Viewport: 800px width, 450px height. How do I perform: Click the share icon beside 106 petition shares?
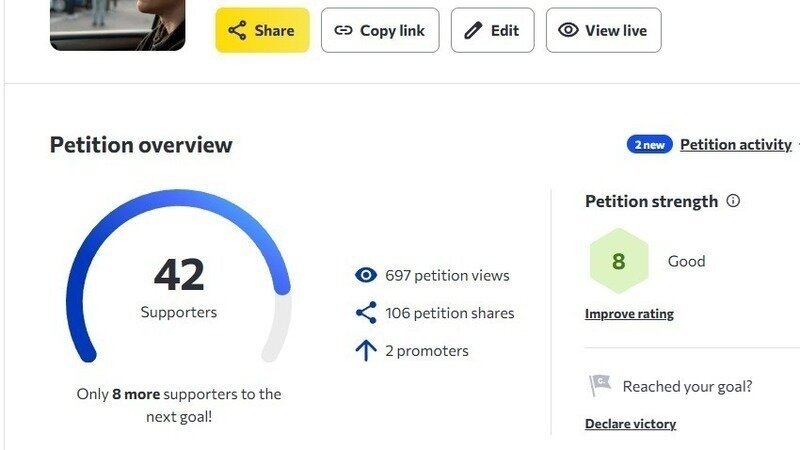click(x=366, y=313)
